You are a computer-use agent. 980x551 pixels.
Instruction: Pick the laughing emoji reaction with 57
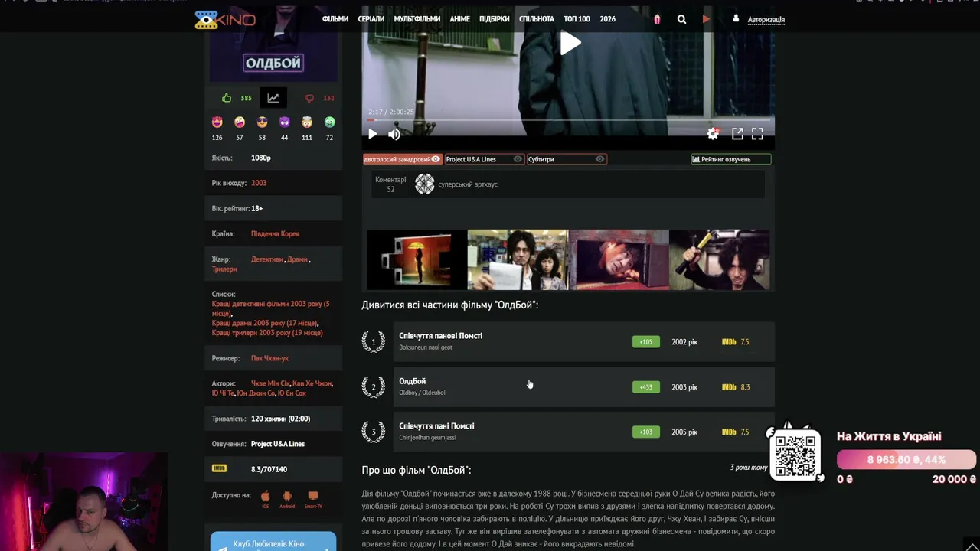click(240, 122)
